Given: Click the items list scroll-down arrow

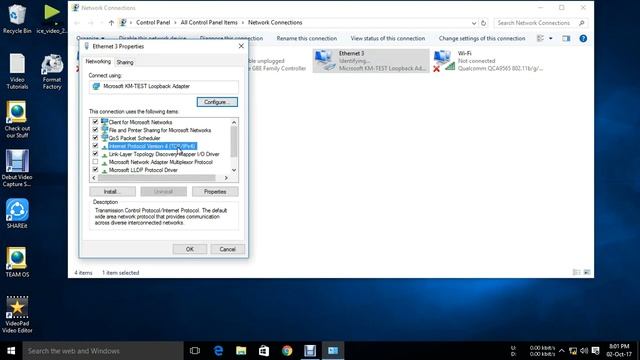Looking at the screenshot, I should [234, 170].
